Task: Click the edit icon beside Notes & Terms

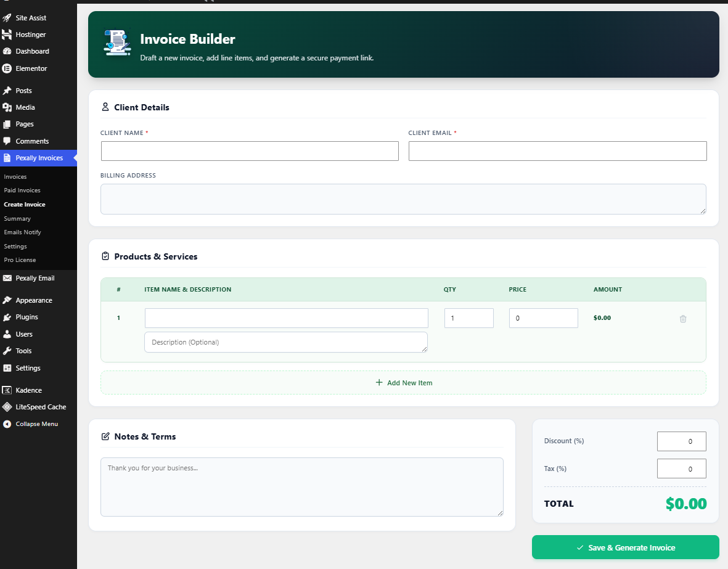Action: point(105,436)
